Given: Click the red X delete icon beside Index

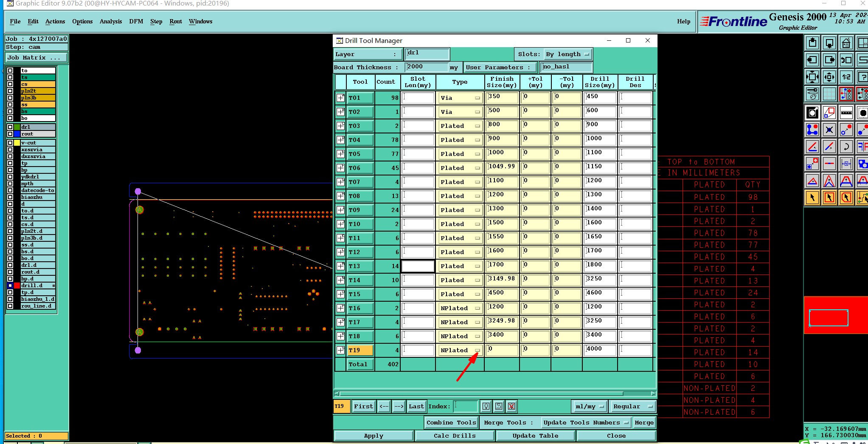Looking at the screenshot, I should point(511,407).
